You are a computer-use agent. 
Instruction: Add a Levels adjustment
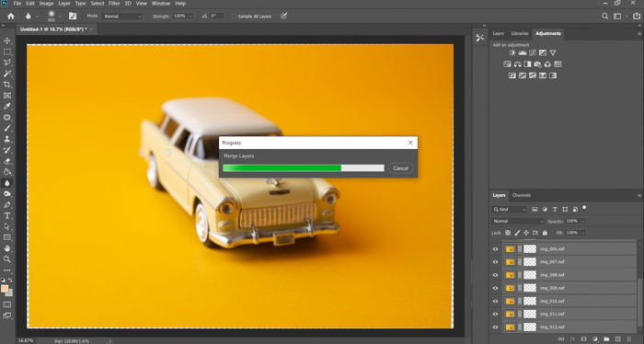[523, 53]
